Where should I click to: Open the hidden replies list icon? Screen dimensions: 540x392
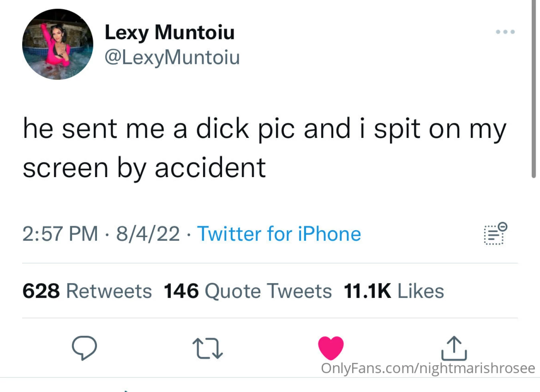pos(495,234)
